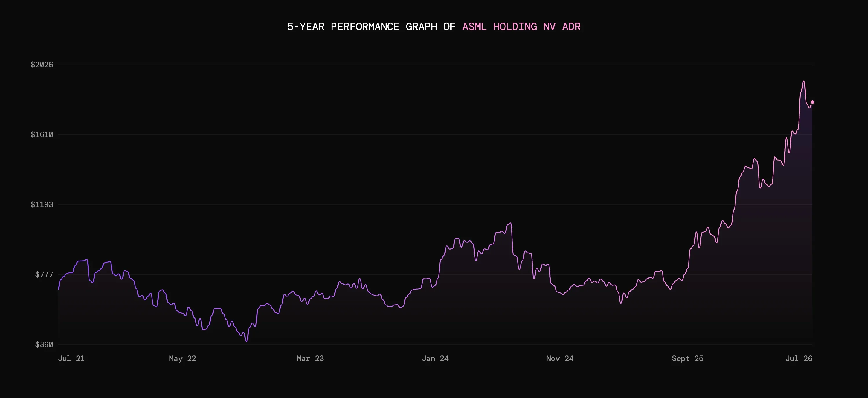
Task: Select the "$1610" y-axis label
Action: (42, 135)
